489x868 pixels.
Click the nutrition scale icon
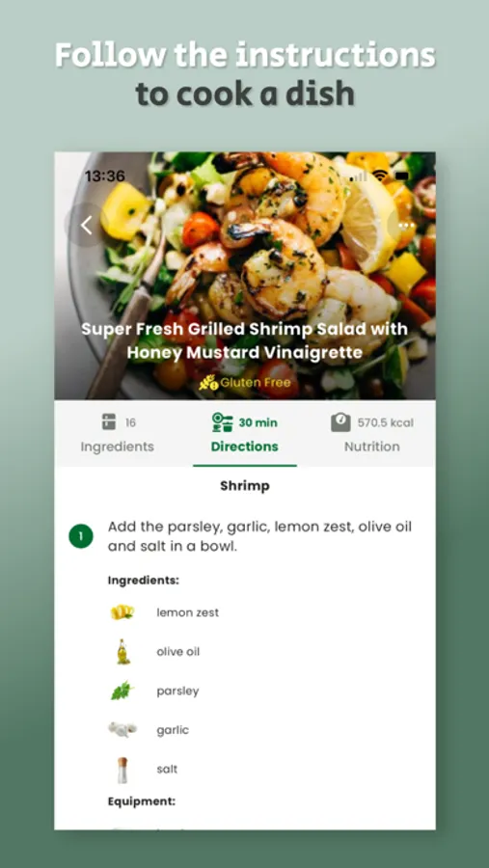pos(340,422)
